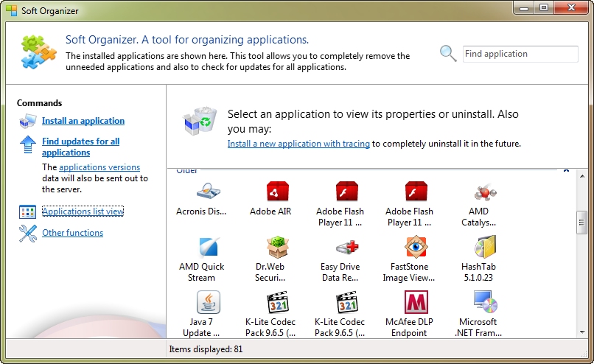The height and width of the screenshot is (364, 594).
Task: Collapse the Older group chevron
Action: coord(566,170)
